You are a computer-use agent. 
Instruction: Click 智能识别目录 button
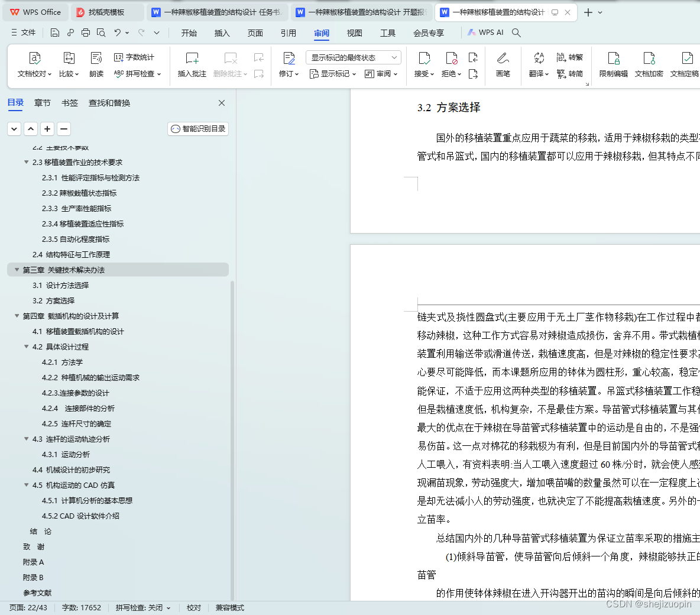click(198, 129)
